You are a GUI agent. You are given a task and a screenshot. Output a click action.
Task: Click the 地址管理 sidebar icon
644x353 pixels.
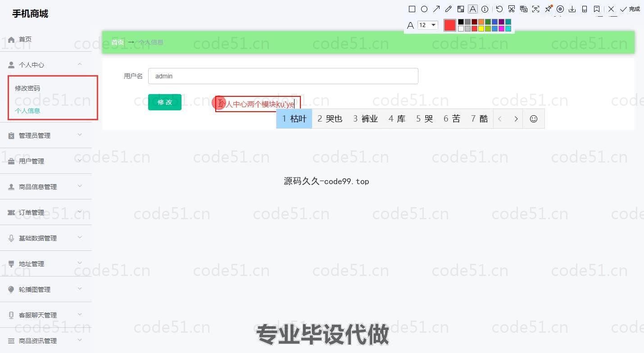(x=11, y=264)
